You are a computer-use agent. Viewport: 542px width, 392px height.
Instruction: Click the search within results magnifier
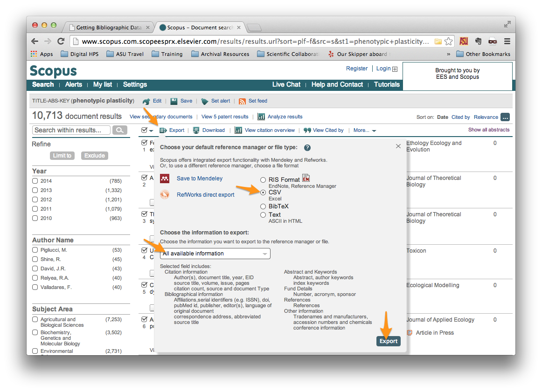pyautogui.click(x=119, y=130)
